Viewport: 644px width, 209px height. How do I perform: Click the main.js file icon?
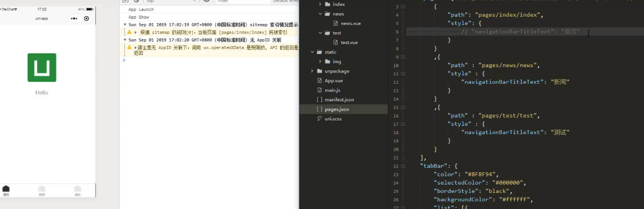pyautogui.click(x=319, y=90)
